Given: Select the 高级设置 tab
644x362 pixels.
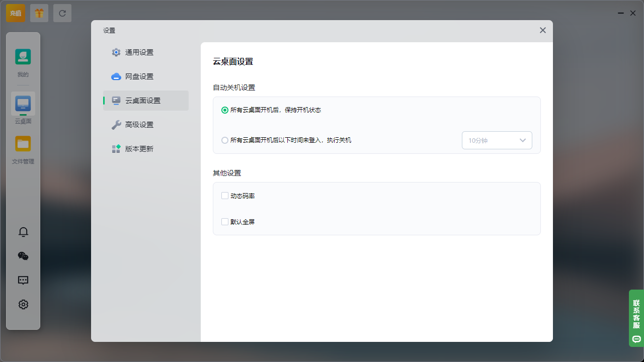Looking at the screenshot, I should (146, 125).
